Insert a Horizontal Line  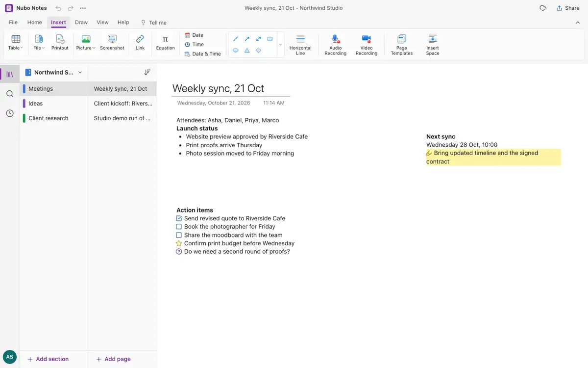point(300,45)
